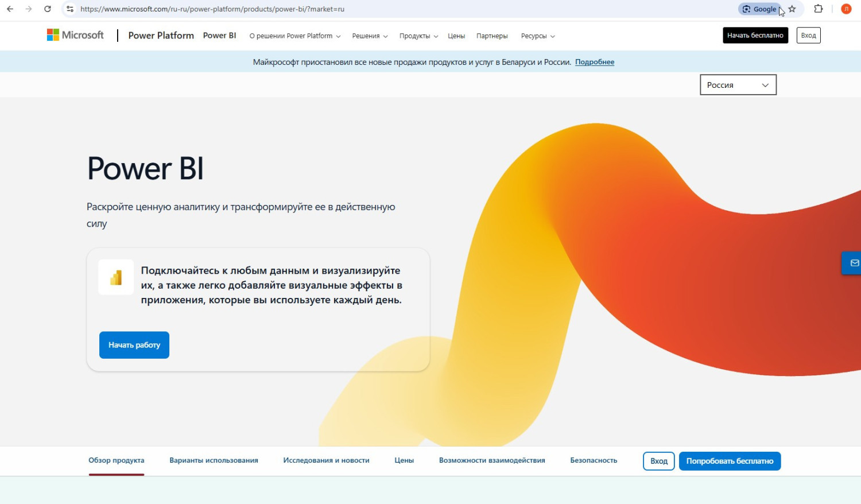
Task: Bookmark this page with star icon
Action: click(792, 9)
